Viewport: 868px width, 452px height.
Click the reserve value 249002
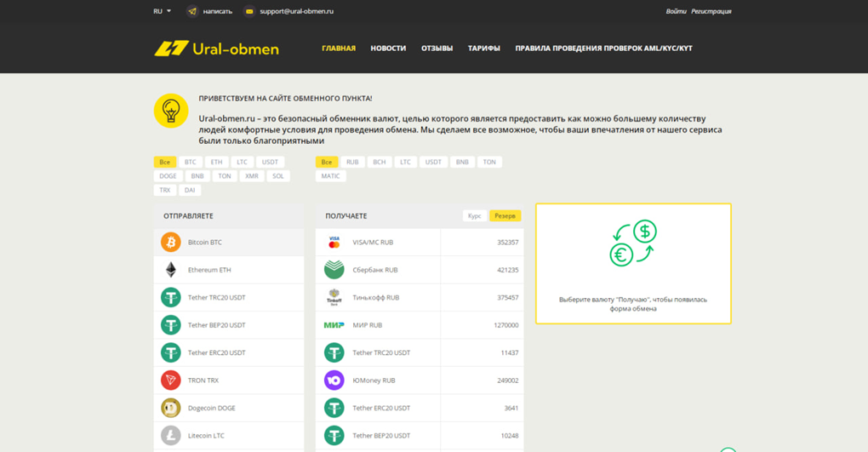pos(508,380)
